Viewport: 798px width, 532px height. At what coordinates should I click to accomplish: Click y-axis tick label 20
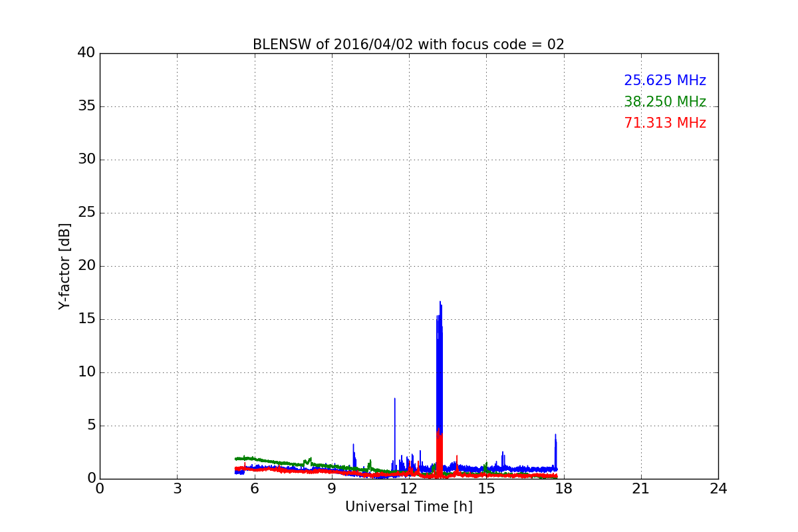pyautogui.click(x=86, y=266)
